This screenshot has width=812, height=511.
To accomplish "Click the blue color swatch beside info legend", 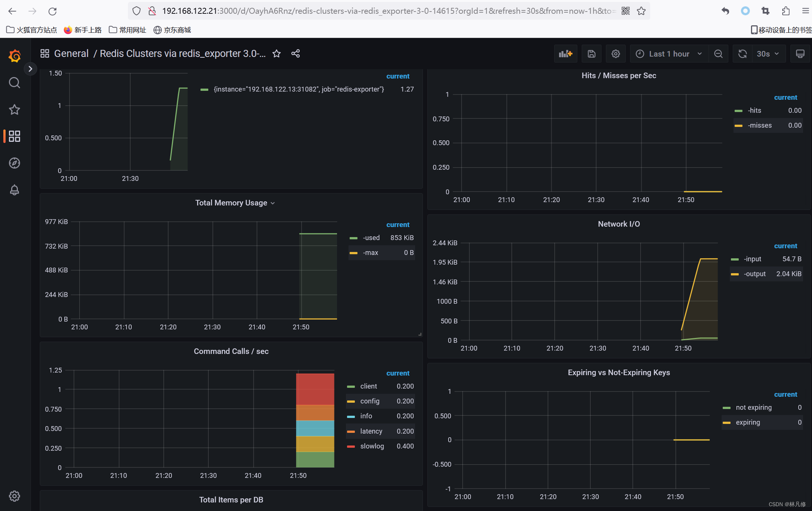I will 351,416.
